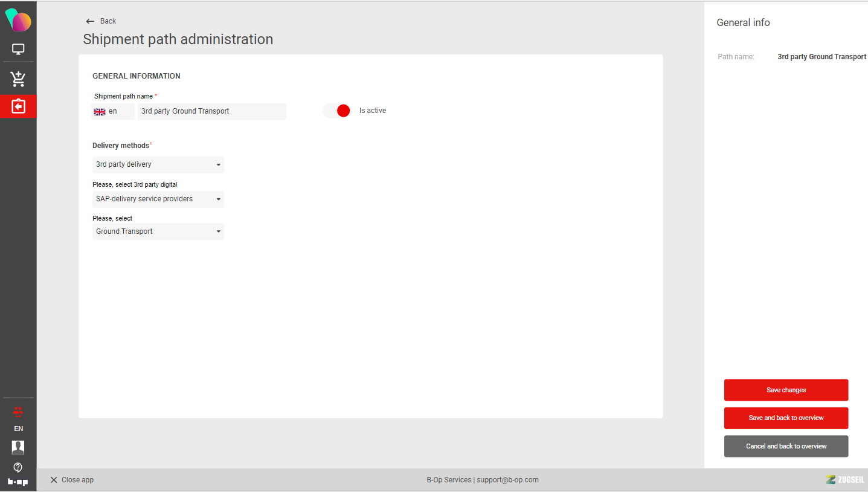Click the Shipment path name text field
This screenshot has height=492, width=868.
(x=211, y=112)
